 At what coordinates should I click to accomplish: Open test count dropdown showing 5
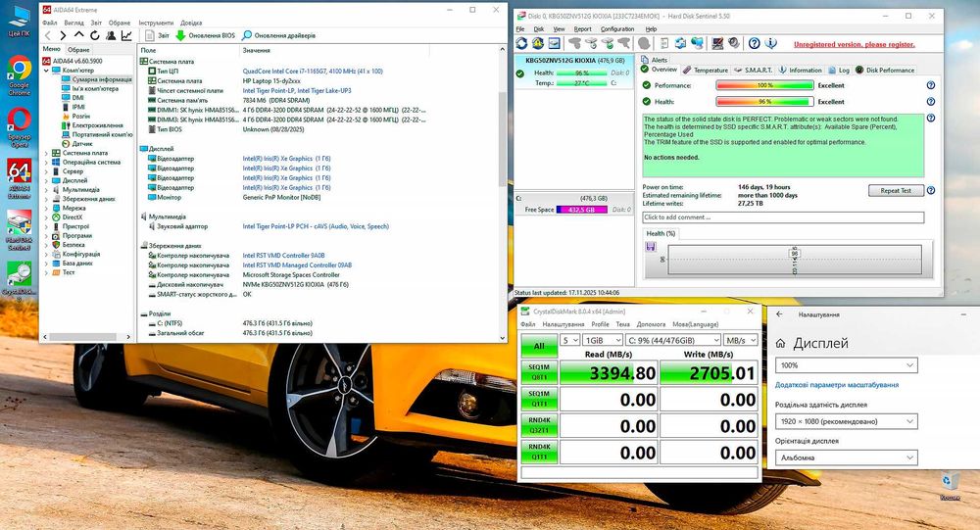coord(569,340)
